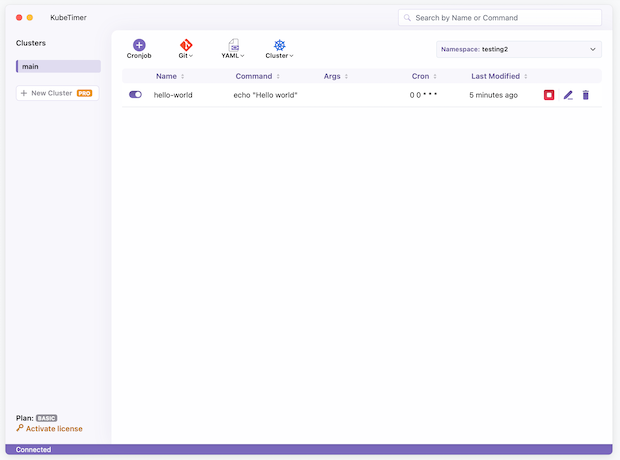
Task: Toggle the hello-world cronjob enabled switch
Action: point(135,95)
